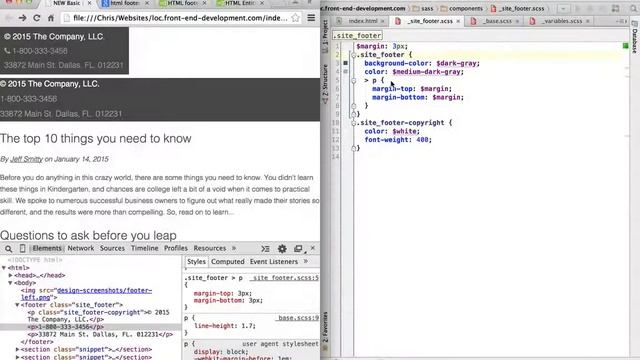Select the Styles sidebar tab
The image size is (640, 360).
click(x=196, y=262)
